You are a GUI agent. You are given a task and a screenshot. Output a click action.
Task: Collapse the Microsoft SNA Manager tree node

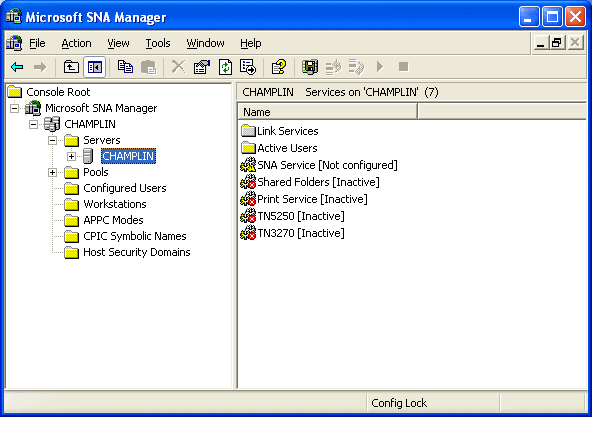click(14, 108)
